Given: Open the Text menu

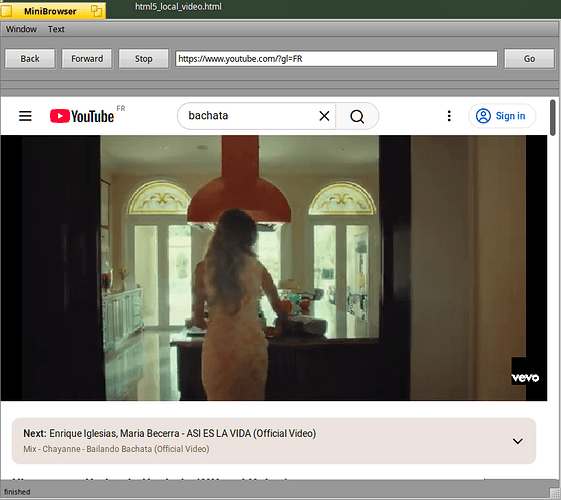Looking at the screenshot, I should 56,29.
